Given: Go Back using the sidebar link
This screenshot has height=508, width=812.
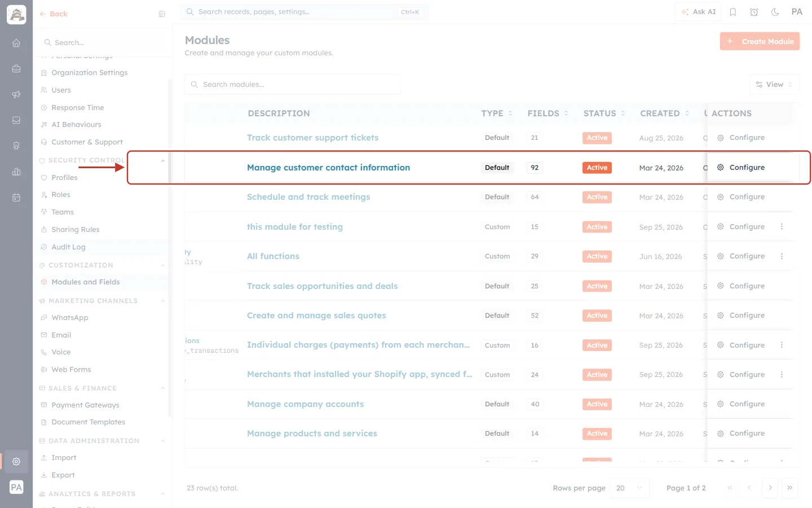Looking at the screenshot, I should coord(54,14).
